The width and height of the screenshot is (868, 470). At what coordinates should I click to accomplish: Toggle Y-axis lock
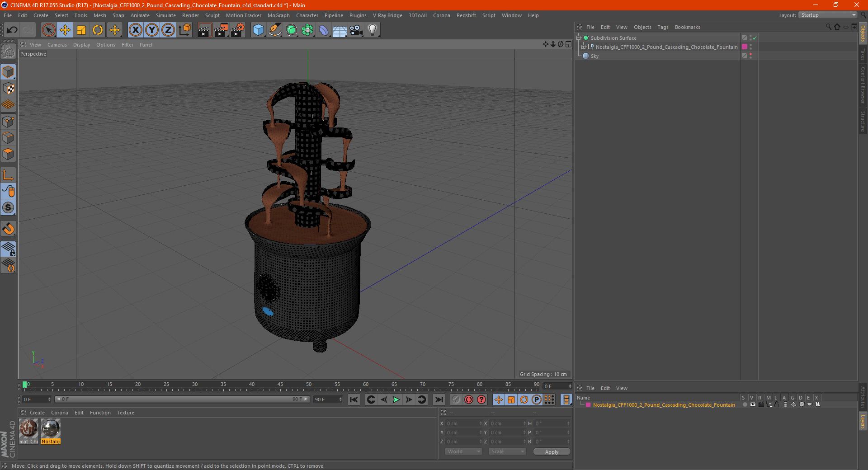coord(151,30)
